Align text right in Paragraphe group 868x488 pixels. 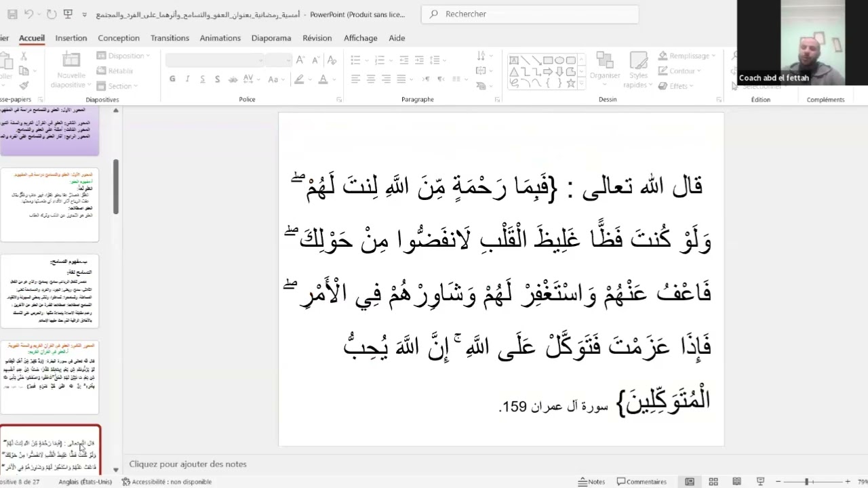click(x=386, y=79)
